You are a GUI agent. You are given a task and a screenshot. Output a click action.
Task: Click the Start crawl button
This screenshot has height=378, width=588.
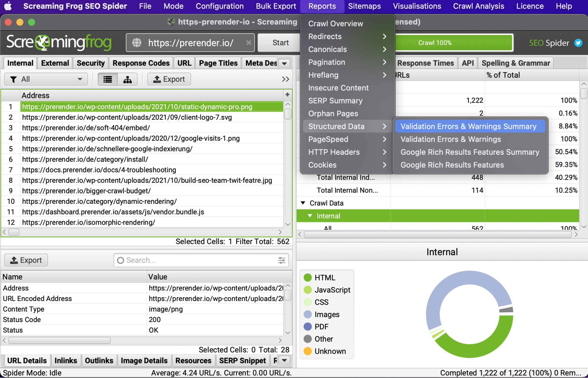coord(280,43)
